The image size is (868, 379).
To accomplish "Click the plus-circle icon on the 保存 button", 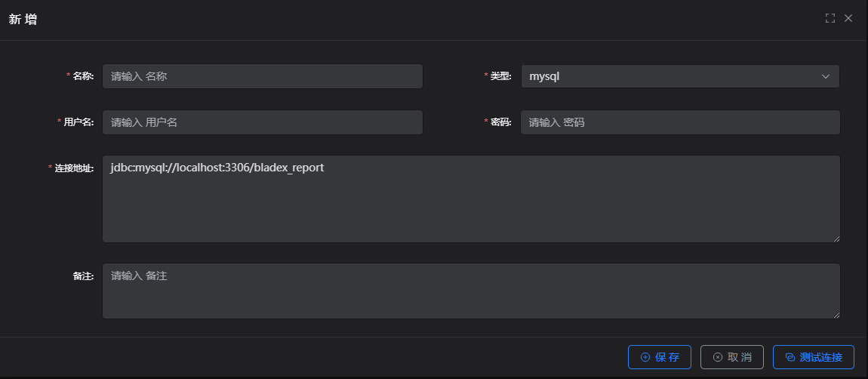I will [645, 357].
